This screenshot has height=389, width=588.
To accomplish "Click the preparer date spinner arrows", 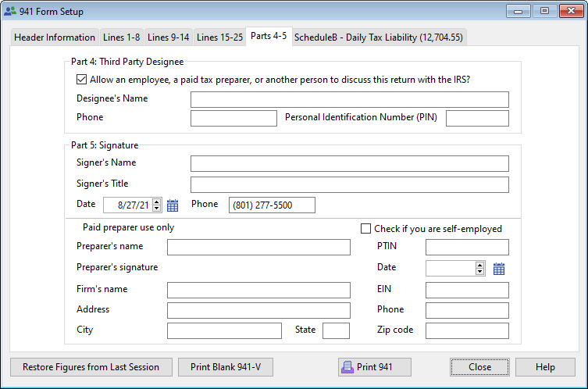I will tap(480, 269).
